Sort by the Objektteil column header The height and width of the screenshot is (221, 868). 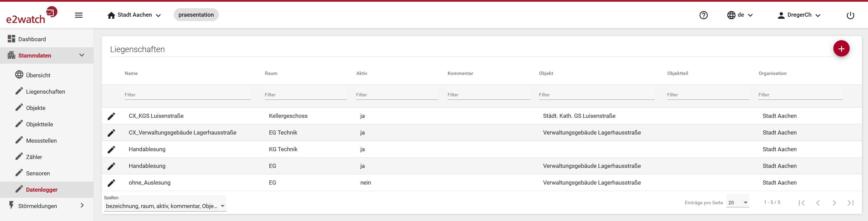point(677,73)
